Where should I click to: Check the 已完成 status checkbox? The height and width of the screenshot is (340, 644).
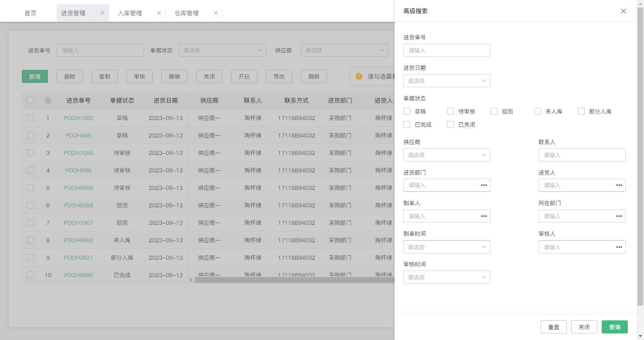coord(407,124)
